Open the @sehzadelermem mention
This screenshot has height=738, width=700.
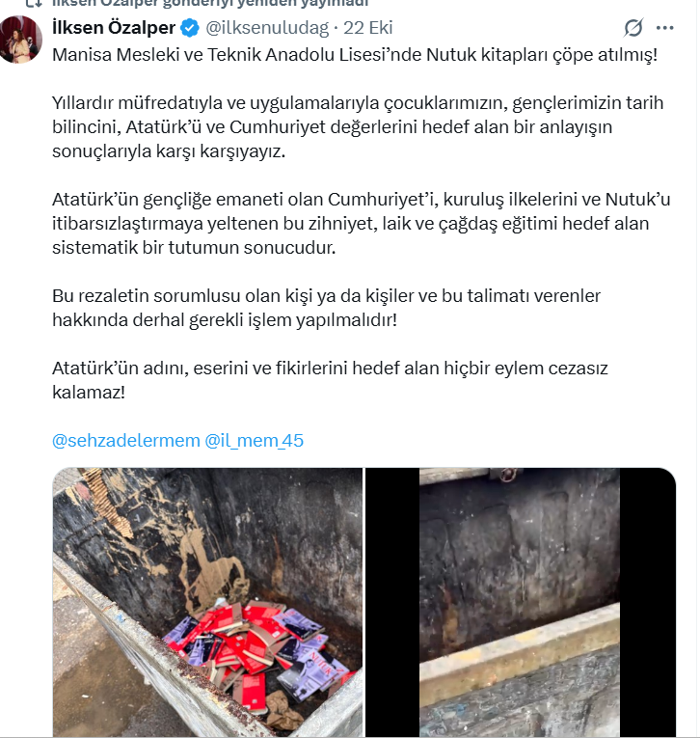[126, 441]
